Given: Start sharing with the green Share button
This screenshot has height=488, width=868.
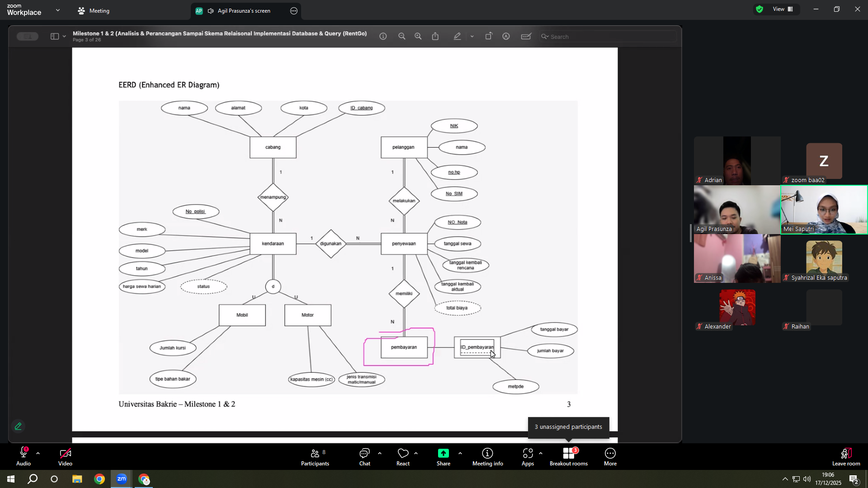Looking at the screenshot, I should click(443, 457).
